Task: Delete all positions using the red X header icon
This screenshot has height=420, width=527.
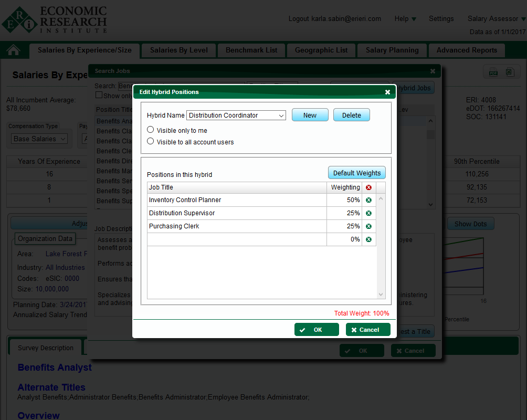Action: click(368, 187)
